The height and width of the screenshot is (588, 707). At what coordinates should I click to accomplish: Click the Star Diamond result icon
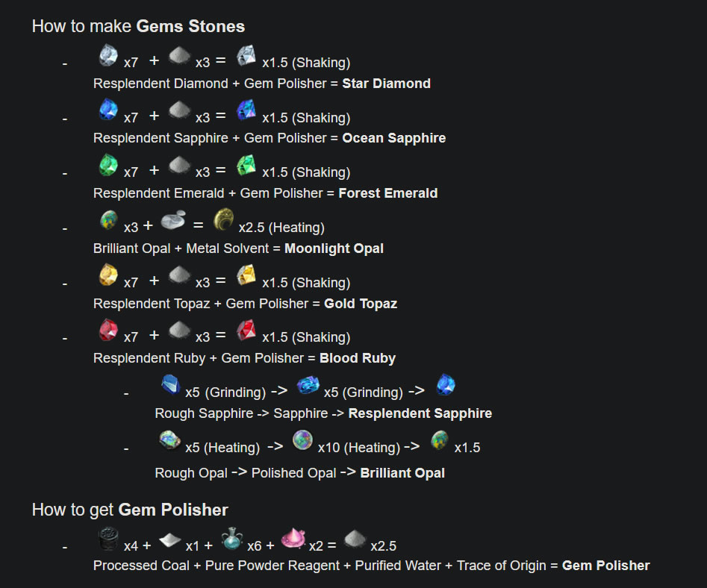pos(246,57)
